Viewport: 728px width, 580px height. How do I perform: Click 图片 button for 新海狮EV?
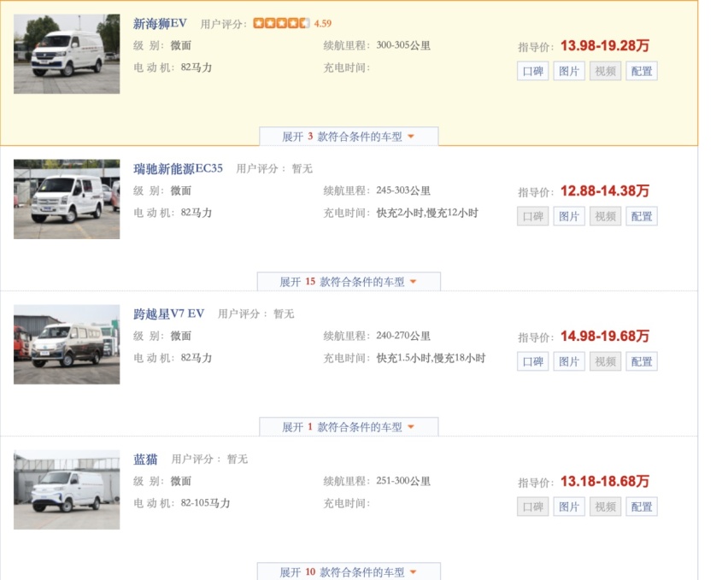[569, 71]
